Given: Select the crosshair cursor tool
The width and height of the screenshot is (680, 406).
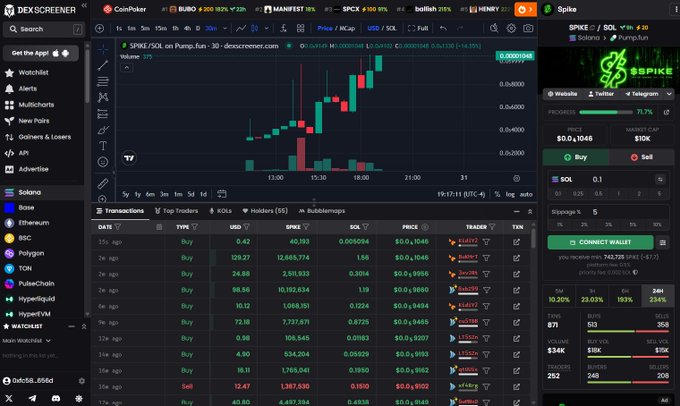Looking at the screenshot, I should 103,49.
